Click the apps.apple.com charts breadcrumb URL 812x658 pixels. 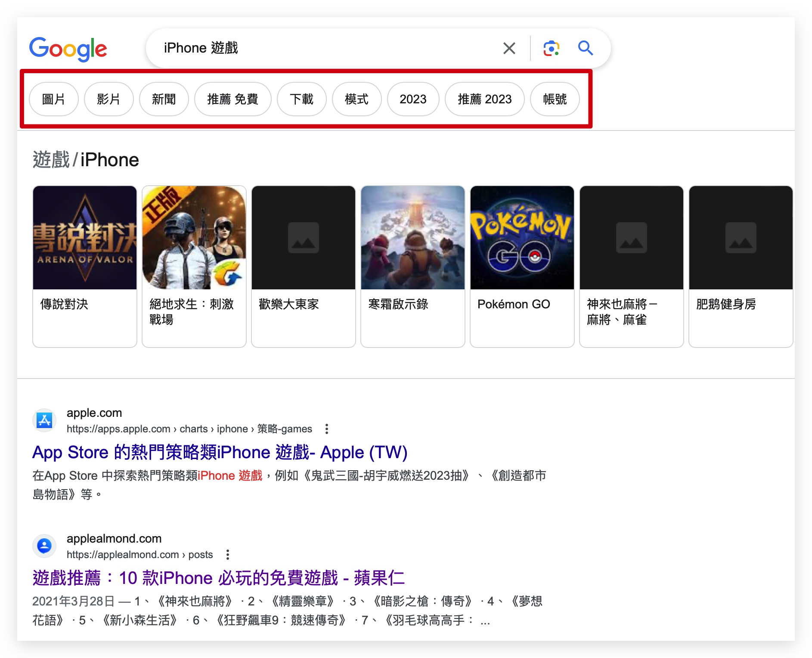(189, 429)
